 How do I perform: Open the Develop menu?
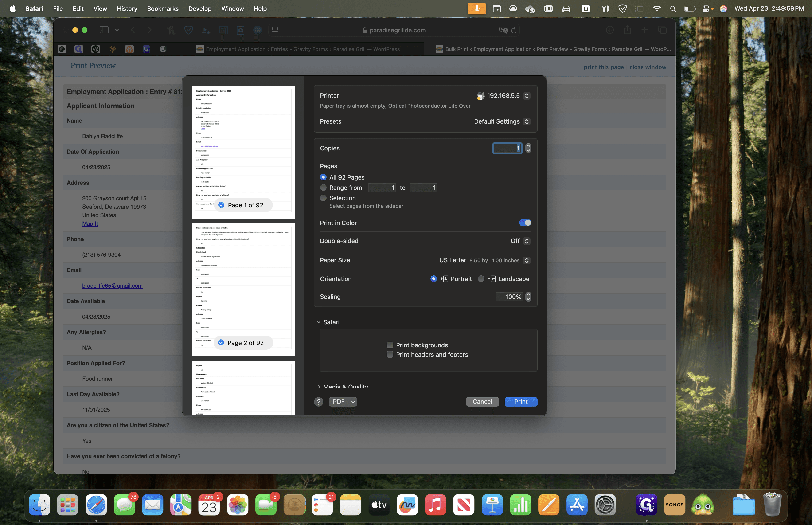tap(200, 8)
